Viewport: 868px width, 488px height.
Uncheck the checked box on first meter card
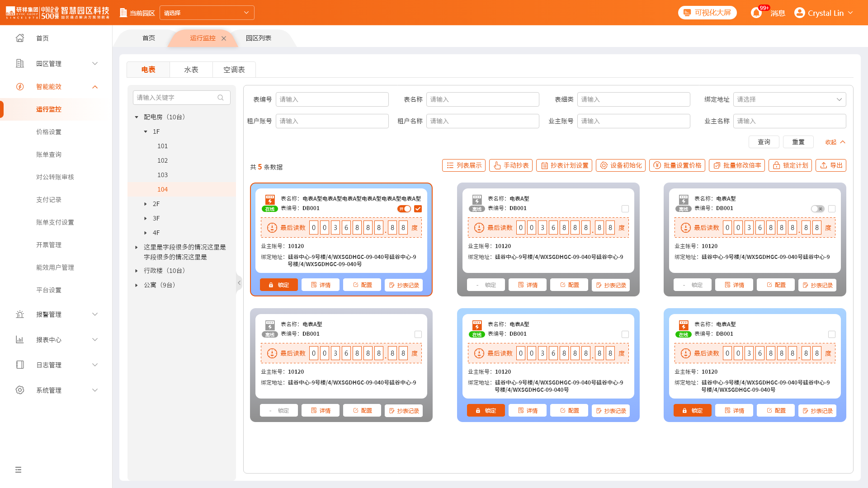click(418, 209)
